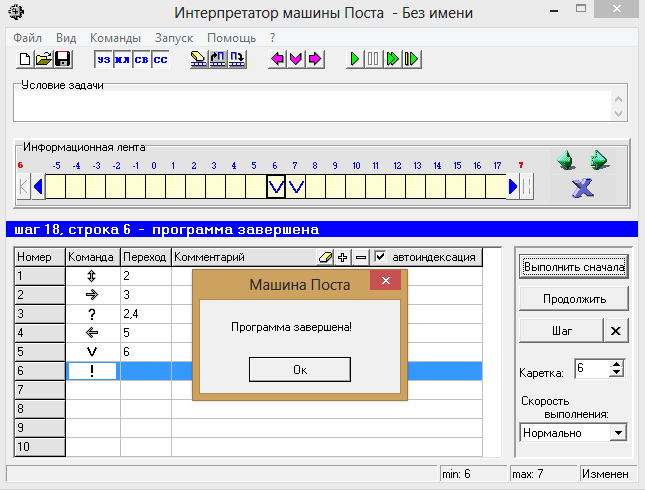
Task: Click the 'уз' toolbar icon
Action: coord(103,60)
